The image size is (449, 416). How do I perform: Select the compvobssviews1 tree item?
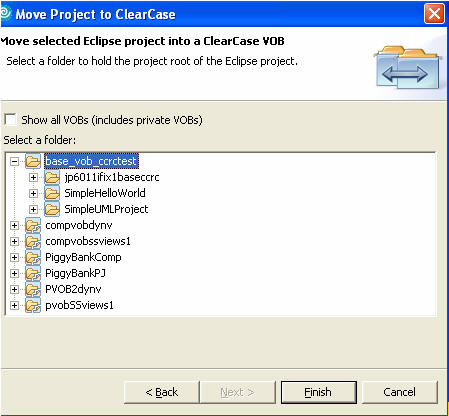88,241
